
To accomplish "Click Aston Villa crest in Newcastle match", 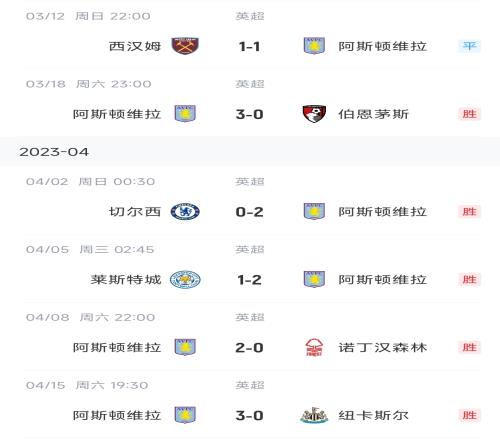I will point(185,415).
